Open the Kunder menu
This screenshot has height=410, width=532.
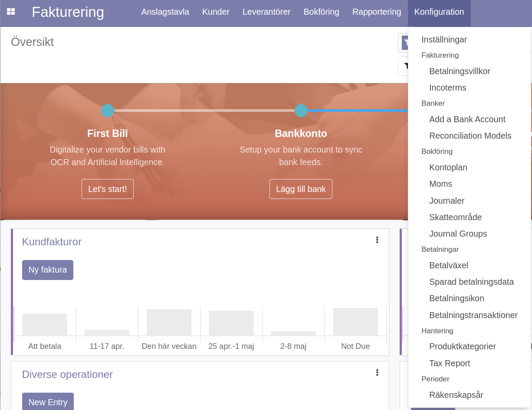(x=216, y=12)
